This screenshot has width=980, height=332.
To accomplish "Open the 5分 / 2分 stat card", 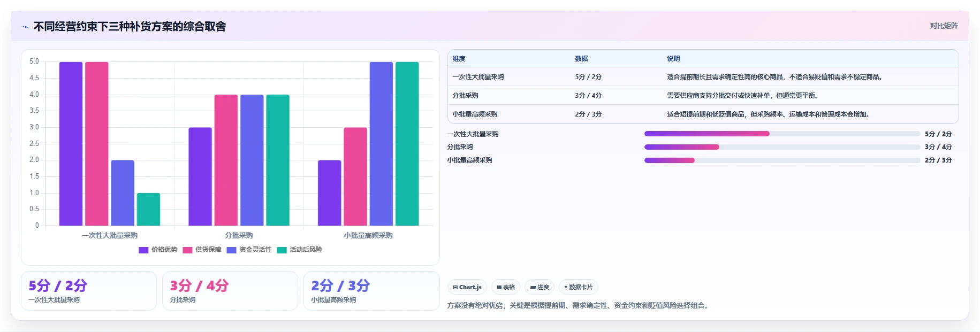I will [89, 291].
